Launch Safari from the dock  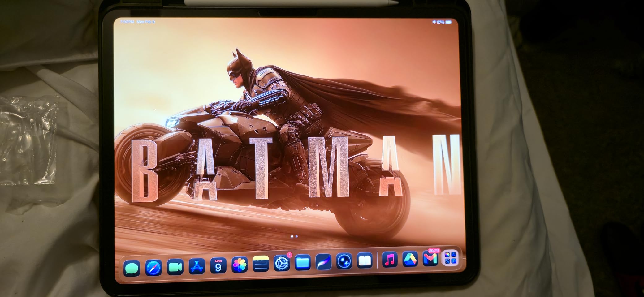[153, 268]
